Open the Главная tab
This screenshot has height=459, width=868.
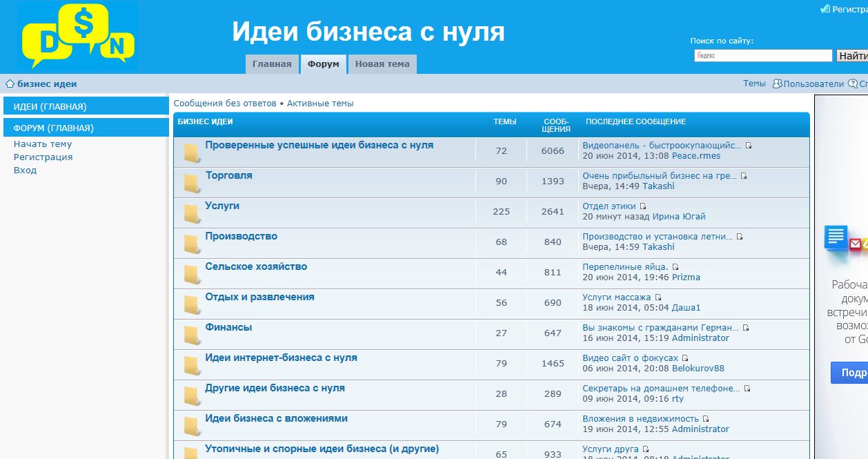(272, 64)
